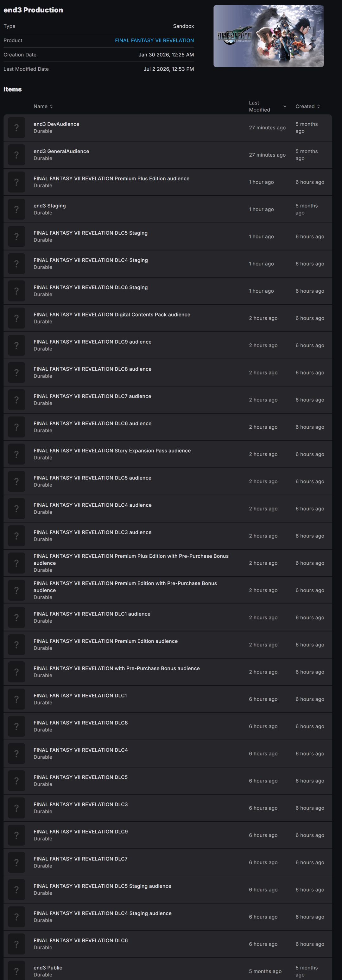Click question-mark icon beside end3 Staging
The height and width of the screenshot is (980, 342).
pyautogui.click(x=16, y=209)
